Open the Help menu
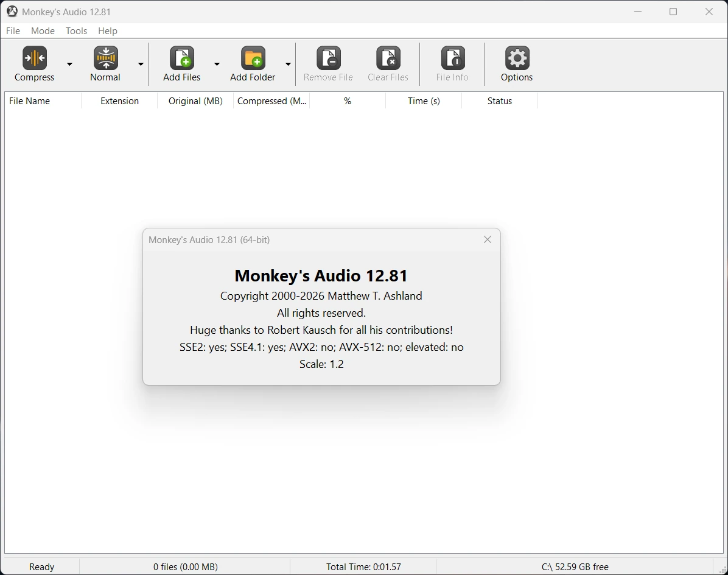This screenshot has width=728, height=575. 108,30
